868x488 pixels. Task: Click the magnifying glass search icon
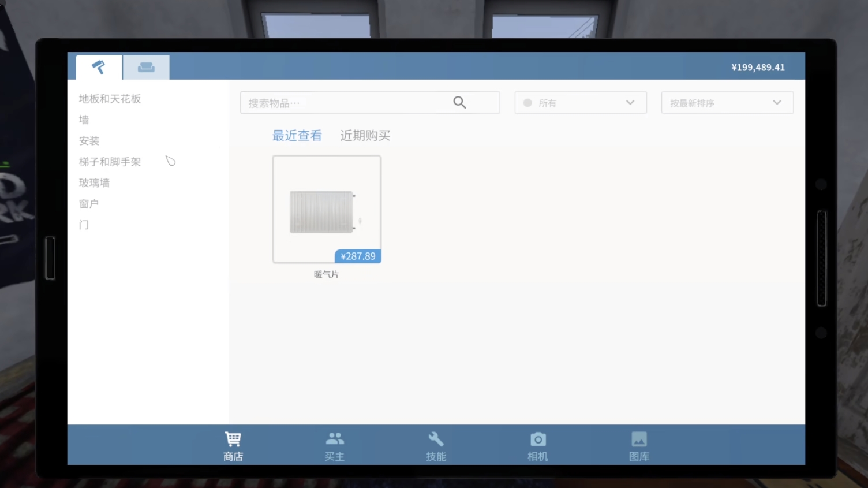[459, 103]
